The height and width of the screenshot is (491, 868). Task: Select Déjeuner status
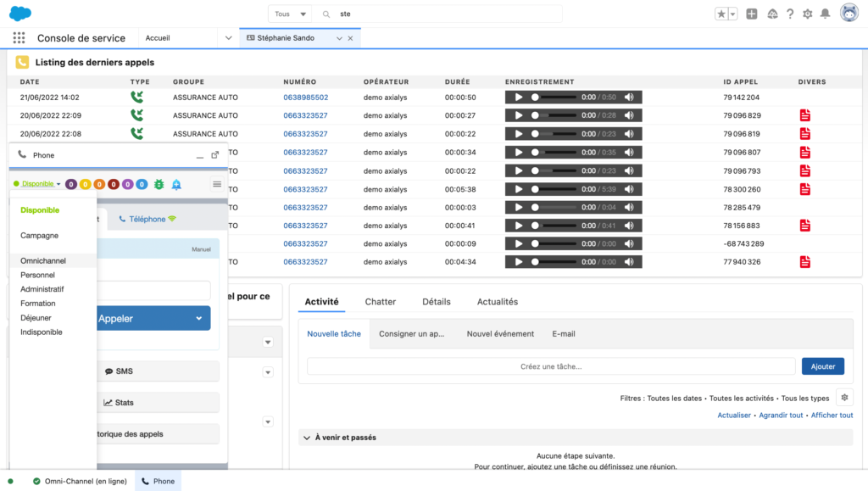[x=36, y=318]
